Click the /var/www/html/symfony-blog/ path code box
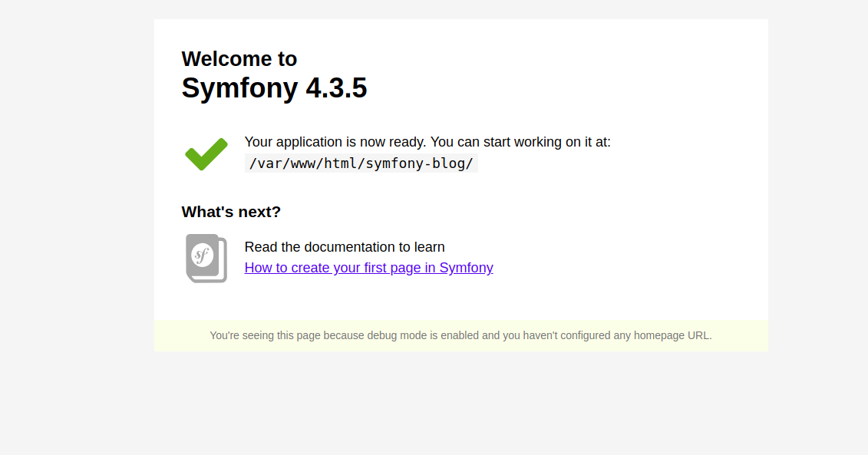The image size is (868, 455). [x=361, y=163]
